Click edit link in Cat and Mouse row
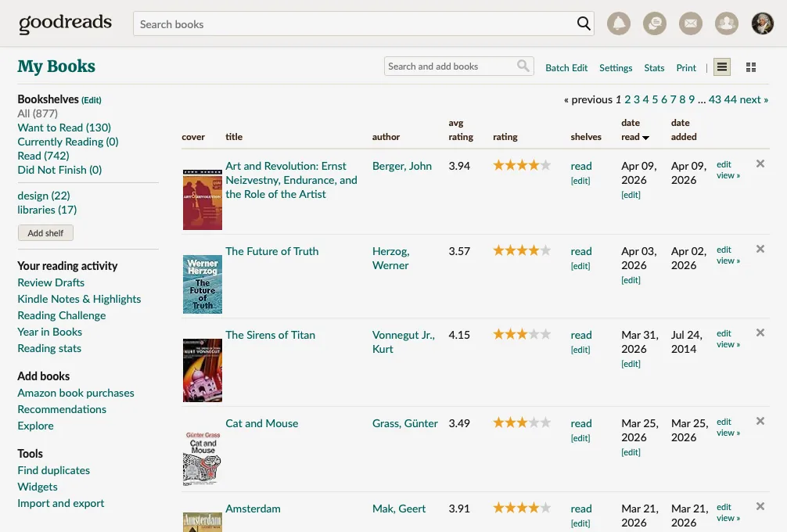787x532 pixels. pos(724,422)
